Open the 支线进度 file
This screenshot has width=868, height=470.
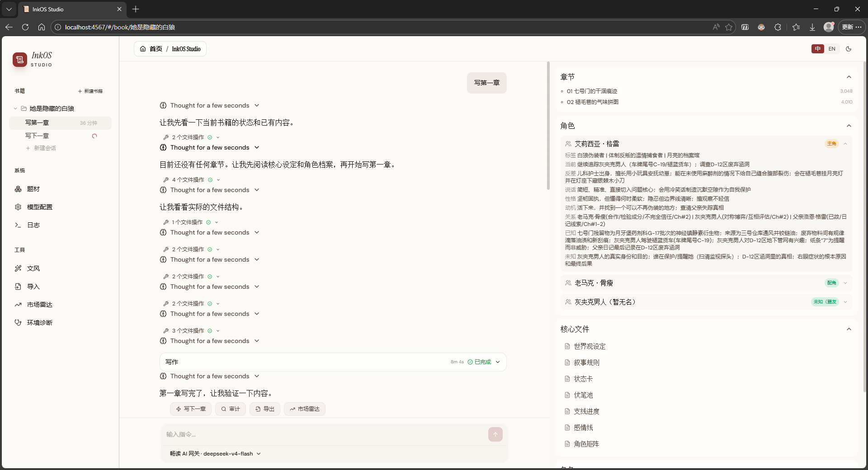point(586,411)
